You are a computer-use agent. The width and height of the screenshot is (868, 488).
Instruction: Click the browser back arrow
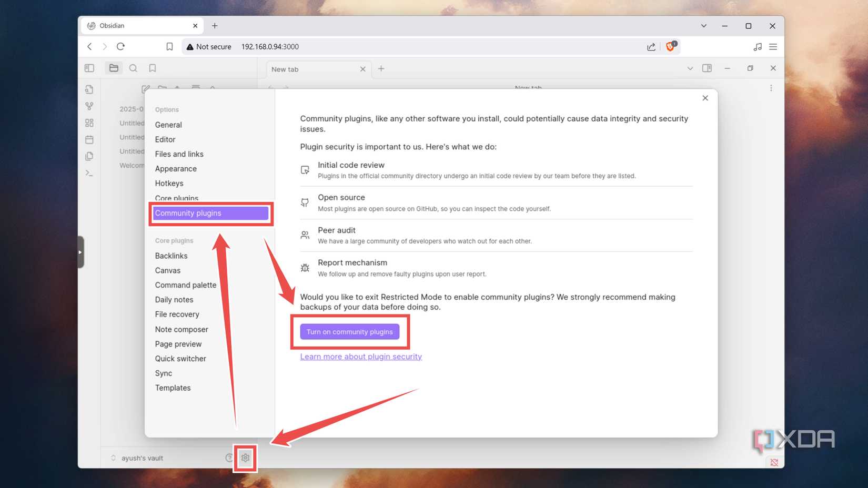(x=89, y=47)
